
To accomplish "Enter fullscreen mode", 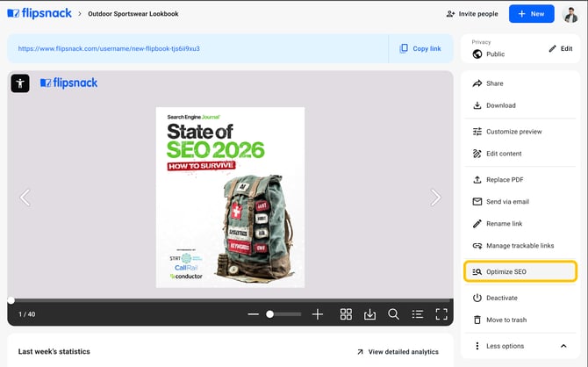I will 441,314.
